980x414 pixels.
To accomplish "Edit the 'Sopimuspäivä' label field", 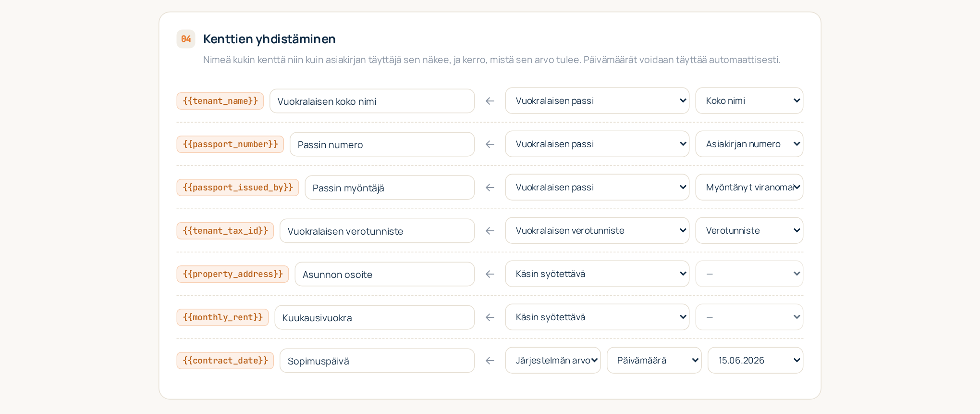I will pos(377,361).
